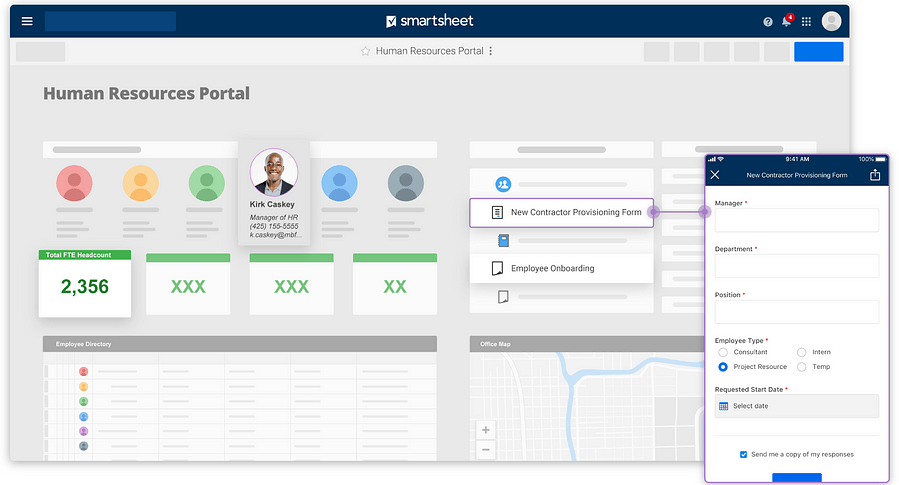Viewport: 899px width, 485px height.
Task: Select the dark gray employee avatar
Action: [406, 183]
